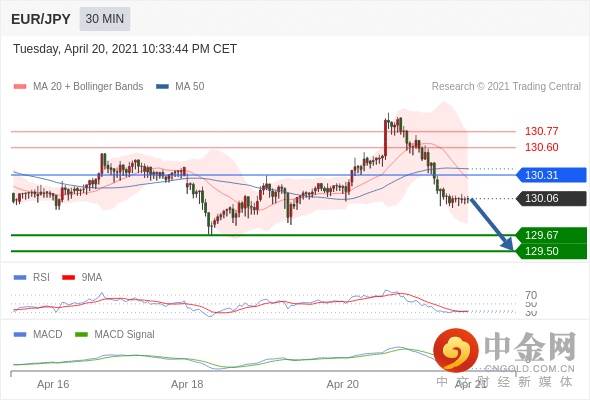
Task: Click the 'MA 50' legend label
Action: click(x=190, y=87)
